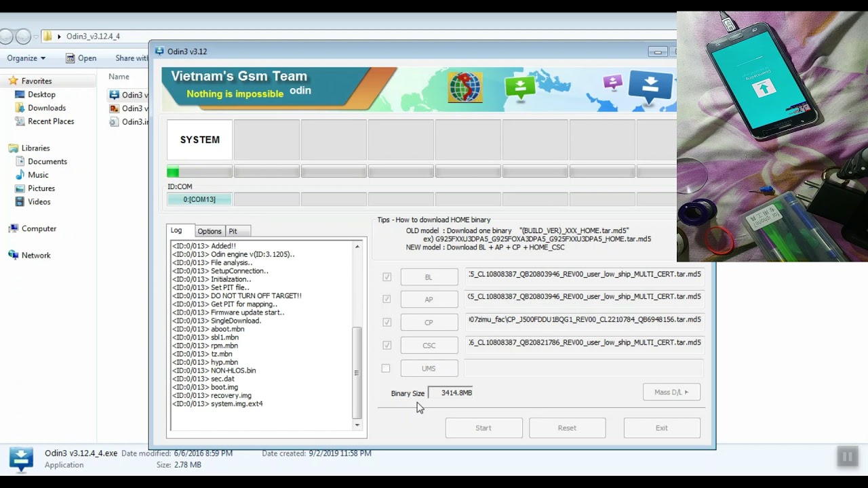Expand the address bar path arrow
Viewport: 868px width, 488px height.
coord(60,37)
